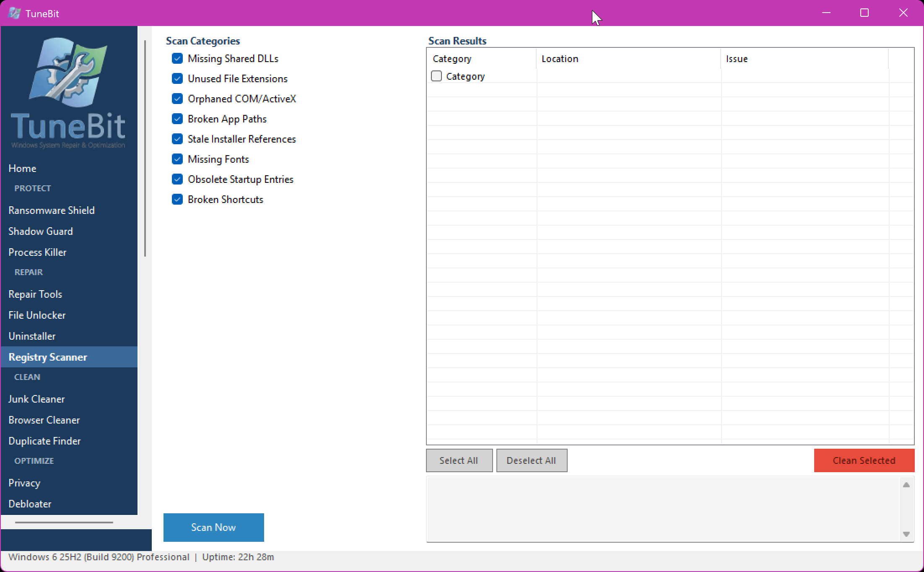Image resolution: width=924 pixels, height=572 pixels.
Task: Click the red Clean Selected button
Action: [864, 460]
